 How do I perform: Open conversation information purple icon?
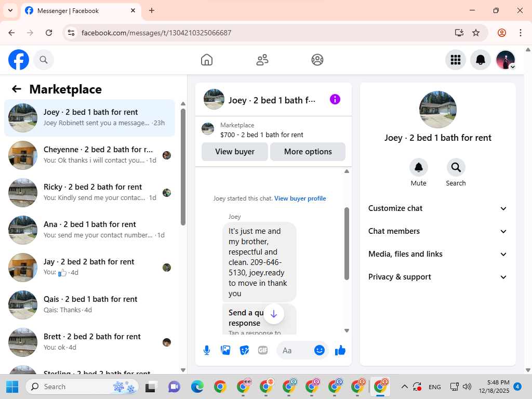tap(335, 99)
